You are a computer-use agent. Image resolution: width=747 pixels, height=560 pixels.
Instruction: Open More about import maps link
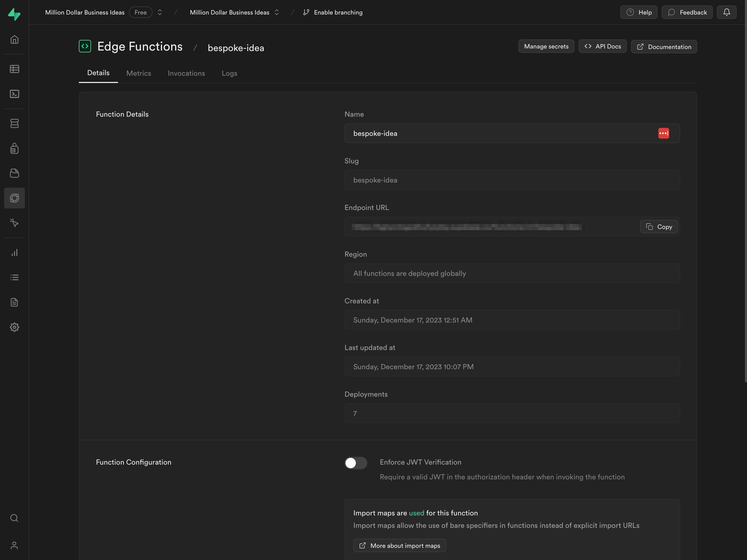399,545
